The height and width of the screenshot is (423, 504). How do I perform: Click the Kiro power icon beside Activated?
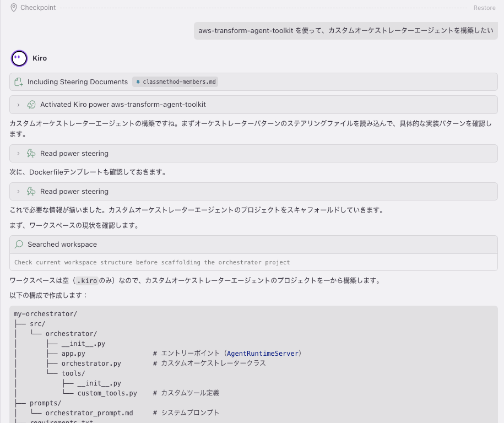tap(31, 105)
